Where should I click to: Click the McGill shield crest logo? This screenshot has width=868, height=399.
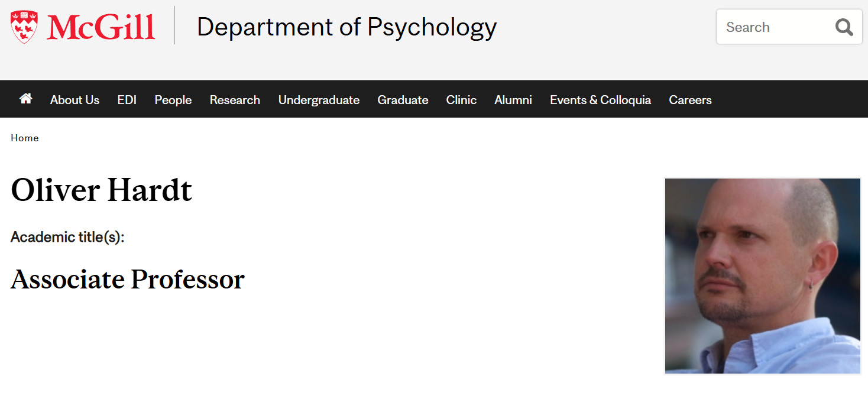24,27
